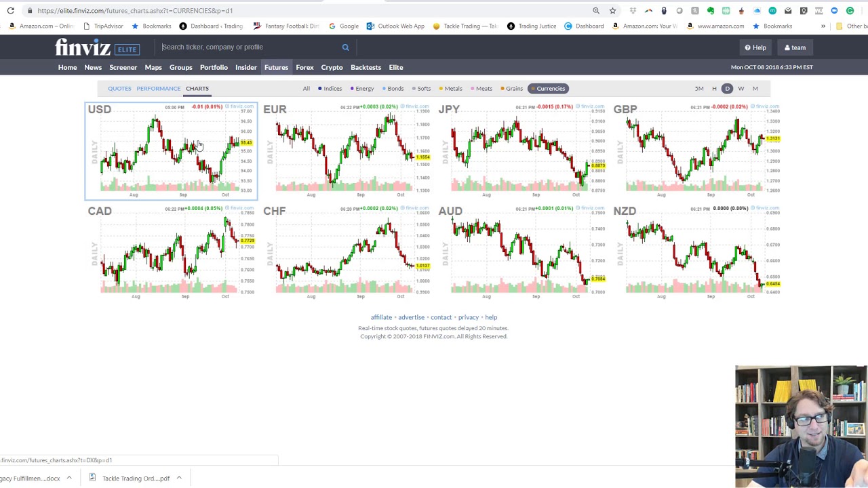Open the Tackle Trading bookmark

pyautogui.click(x=465, y=26)
